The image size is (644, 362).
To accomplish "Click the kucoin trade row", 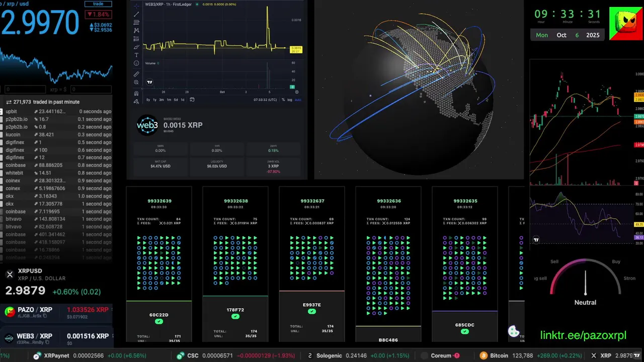I will (56, 135).
